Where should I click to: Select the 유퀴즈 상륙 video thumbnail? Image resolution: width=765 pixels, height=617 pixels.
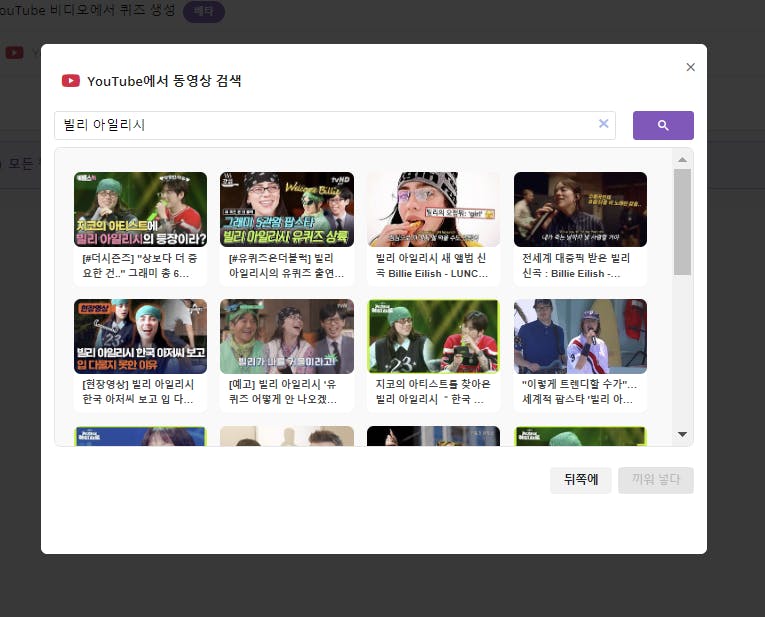pos(287,209)
